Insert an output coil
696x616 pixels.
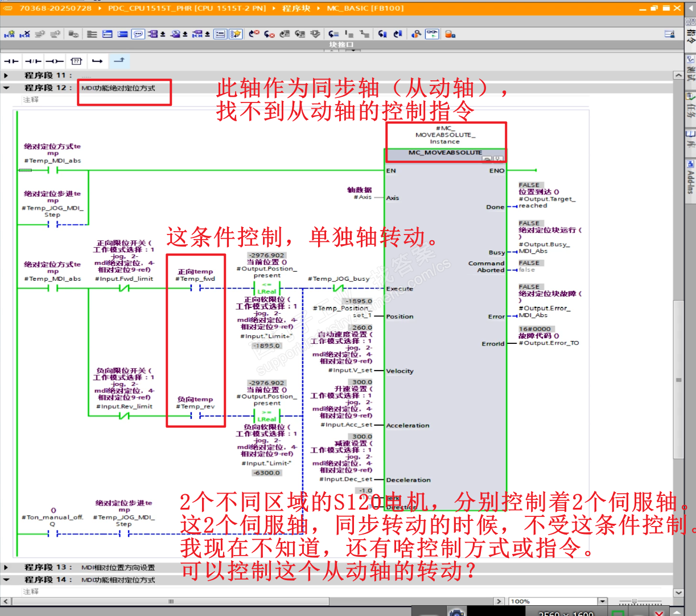click(55, 61)
